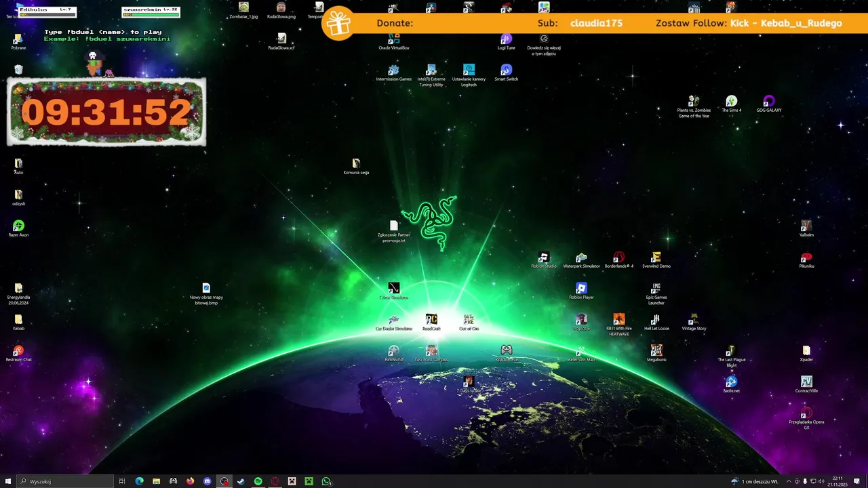Open Plants vs. Zombies desktop icon
The height and width of the screenshot is (488, 868).
pyautogui.click(x=694, y=106)
